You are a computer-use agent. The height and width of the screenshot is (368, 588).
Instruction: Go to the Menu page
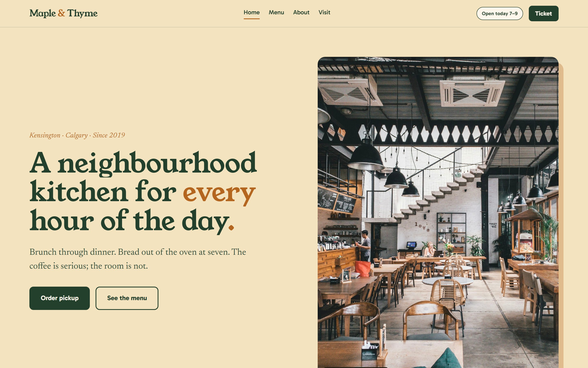tap(276, 12)
